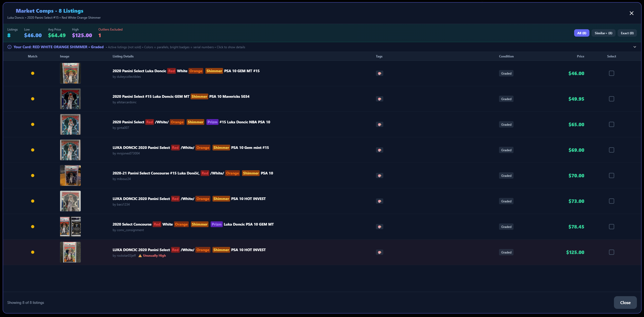
Task: Click the Unusually High warning icon
Action: coord(140,256)
